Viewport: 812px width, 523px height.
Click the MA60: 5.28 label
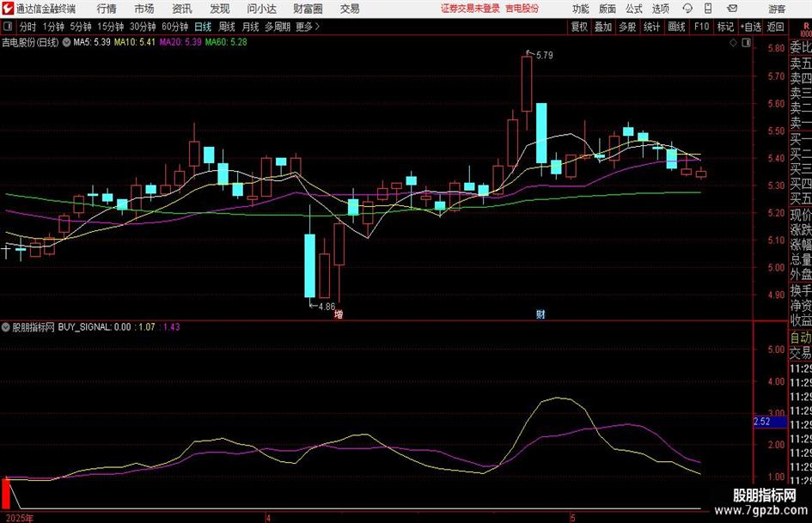point(226,42)
